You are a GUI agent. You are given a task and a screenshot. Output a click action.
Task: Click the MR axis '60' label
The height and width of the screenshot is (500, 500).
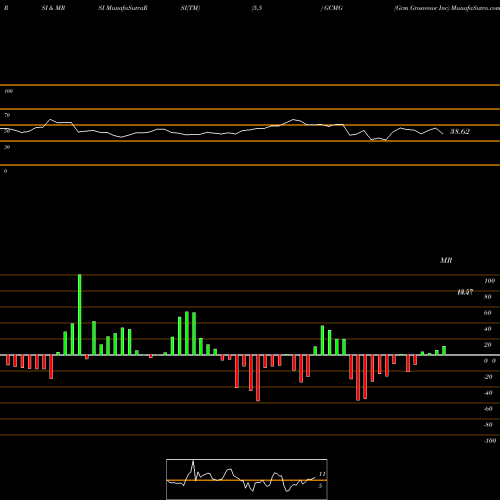(x=488, y=313)
